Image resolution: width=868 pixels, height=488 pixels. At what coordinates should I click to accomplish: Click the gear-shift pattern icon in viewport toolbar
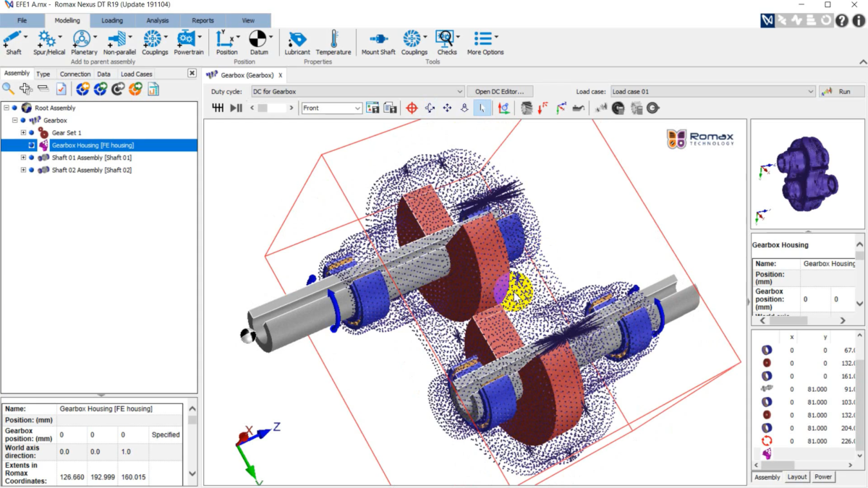(218, 108)
